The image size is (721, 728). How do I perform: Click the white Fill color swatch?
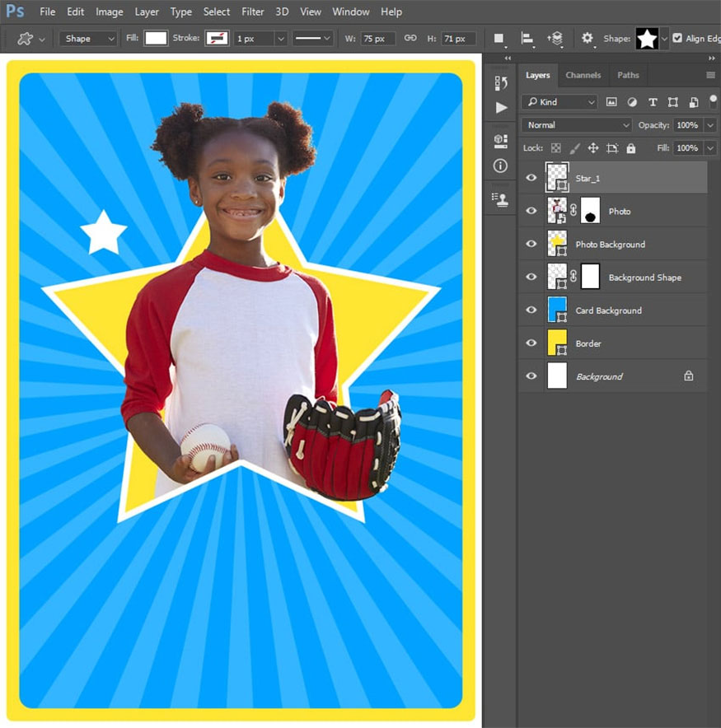pos(156,39)
